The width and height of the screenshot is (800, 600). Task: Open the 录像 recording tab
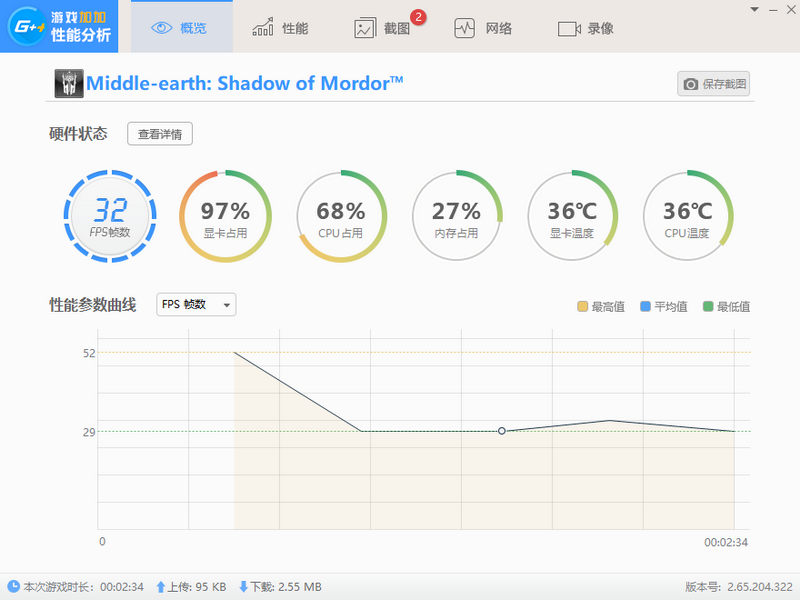coord(586,29)
